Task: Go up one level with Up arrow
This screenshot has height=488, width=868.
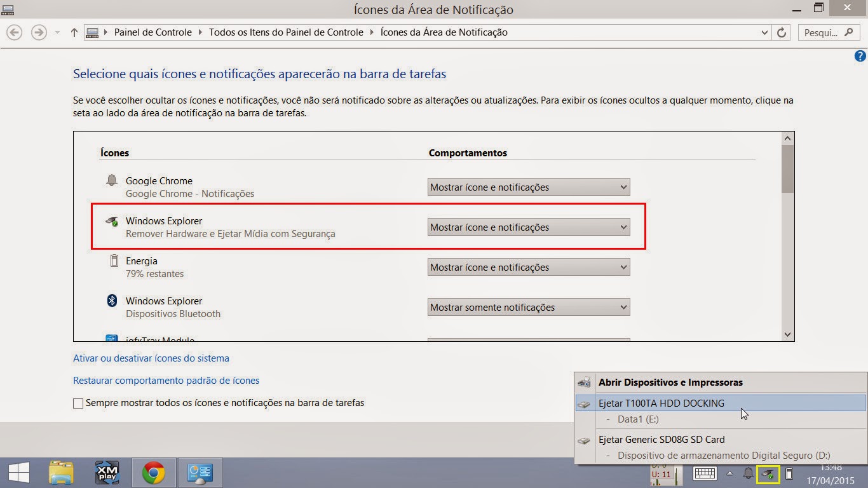Action: click(74, 32)
